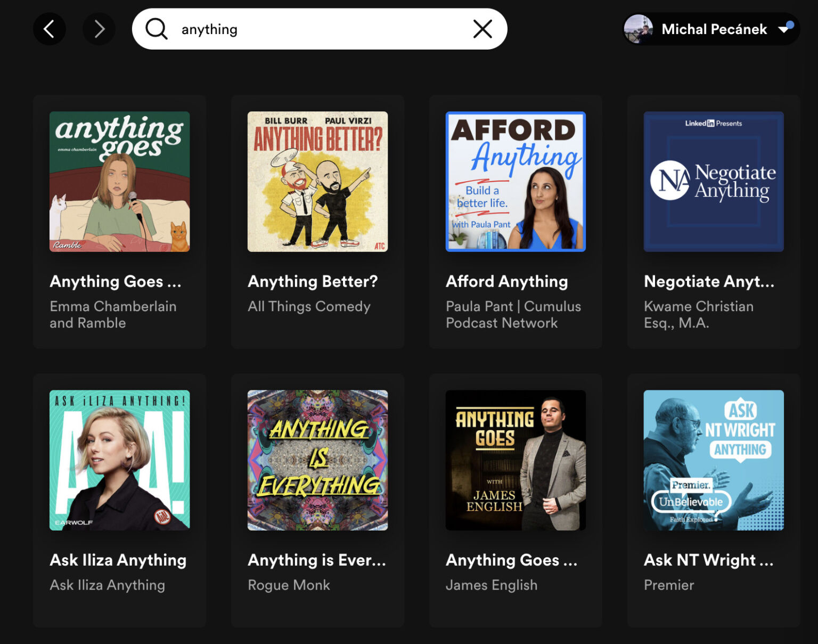Click the forward navigation arrow
818x644 pixels.
click(x=99, y=29)
